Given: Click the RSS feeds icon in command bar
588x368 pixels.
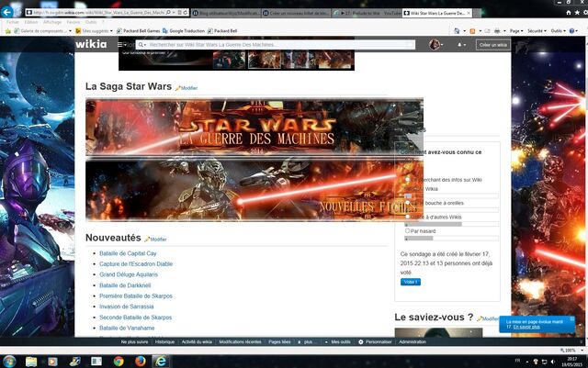Looking at the screenshot, I should pyautogui.click(x=472, y=30).
